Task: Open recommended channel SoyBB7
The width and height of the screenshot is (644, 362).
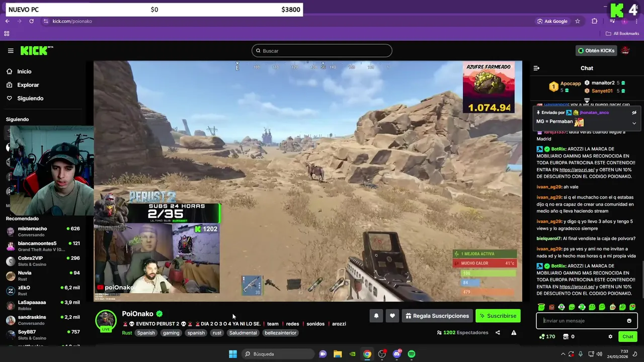Action: point(43,335)
